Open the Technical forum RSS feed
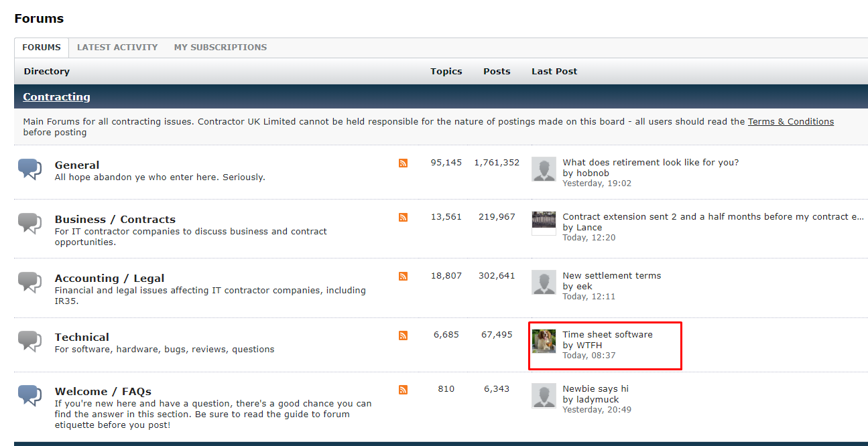This screenshot has width=868, height=446. click(403, 335)
